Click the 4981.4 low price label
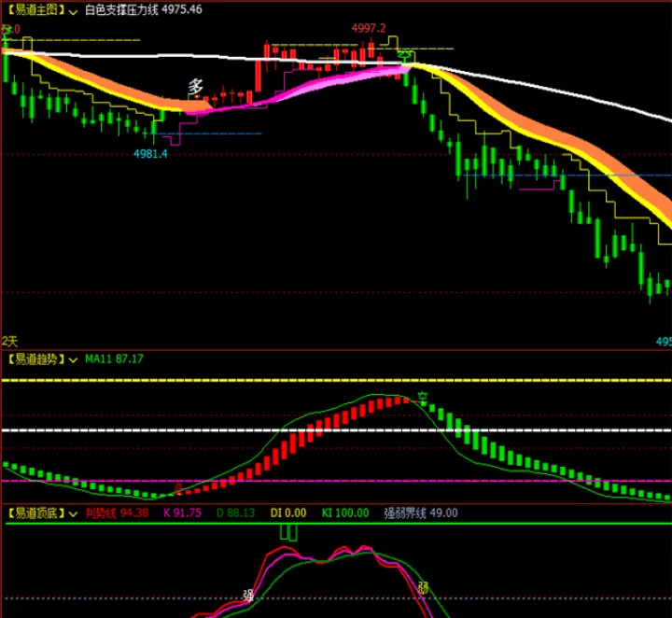Image resolution: width=672 pixels, height=618 pixels. [x=150, y=154]
